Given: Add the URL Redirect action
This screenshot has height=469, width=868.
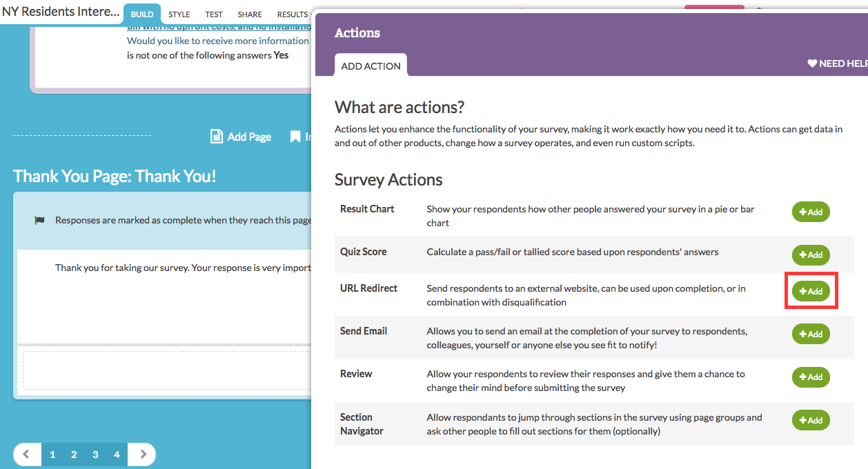Looking at the screenshot, I should click(811, 292).
